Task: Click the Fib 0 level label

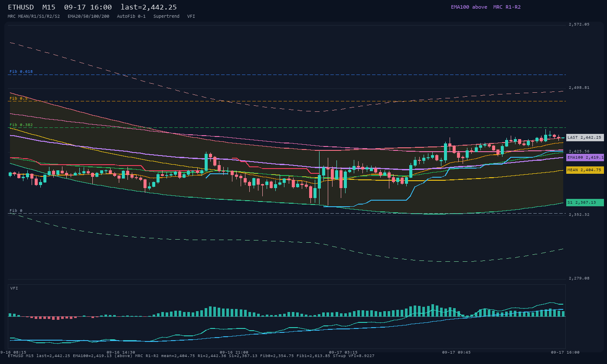Action: 16,211
